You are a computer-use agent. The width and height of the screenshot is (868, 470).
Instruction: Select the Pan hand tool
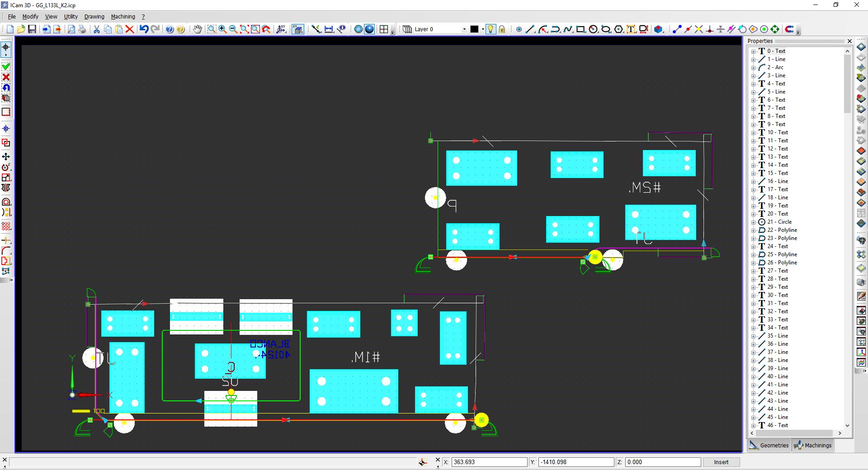tap(198, 29)
